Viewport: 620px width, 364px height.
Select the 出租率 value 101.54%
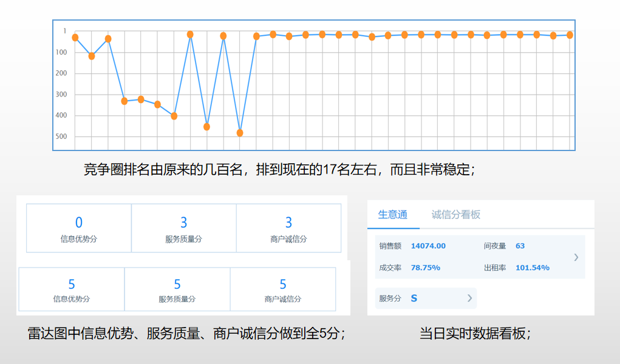[x=532, y=268]
